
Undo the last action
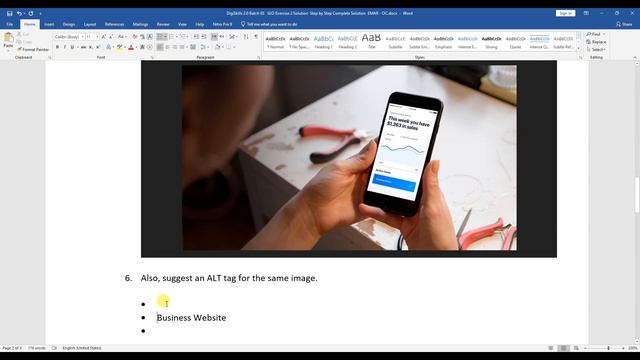click(x=19, y=13)
